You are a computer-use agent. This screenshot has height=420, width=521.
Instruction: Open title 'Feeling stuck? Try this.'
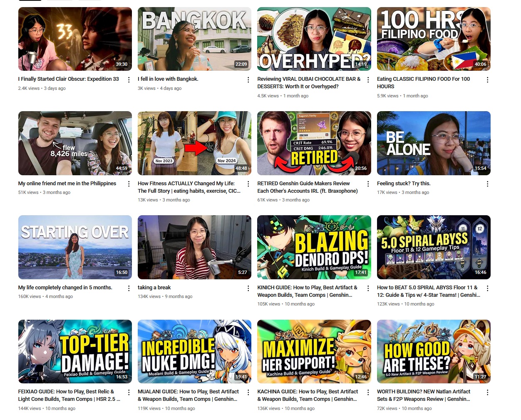(x=404, y=184)
